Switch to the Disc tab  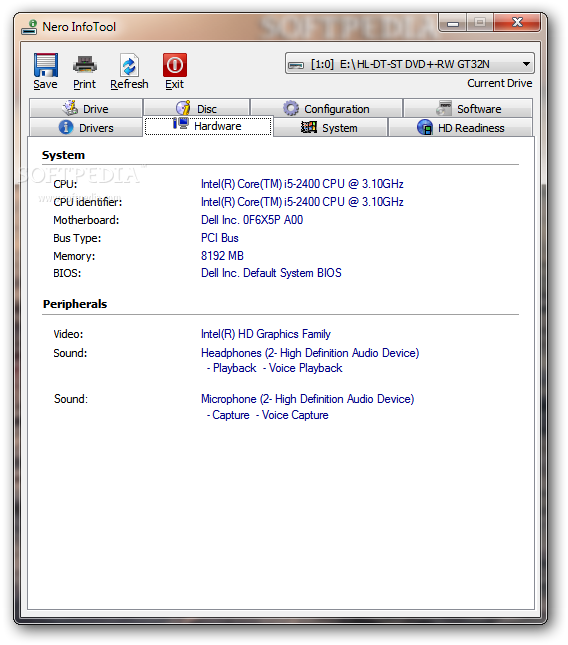click(197, 109)
